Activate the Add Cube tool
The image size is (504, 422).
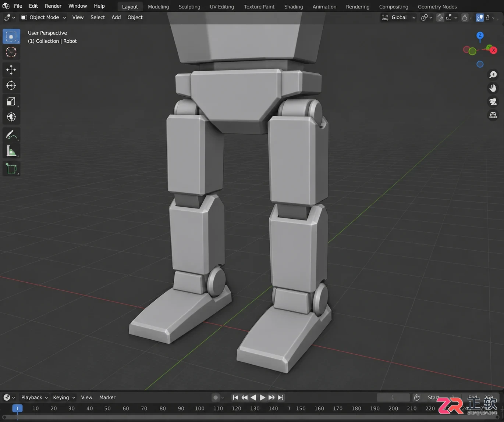coord(11,169)
